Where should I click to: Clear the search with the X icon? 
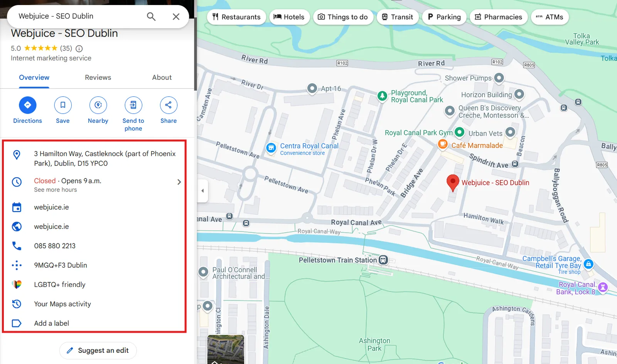(x=176, y=17)
